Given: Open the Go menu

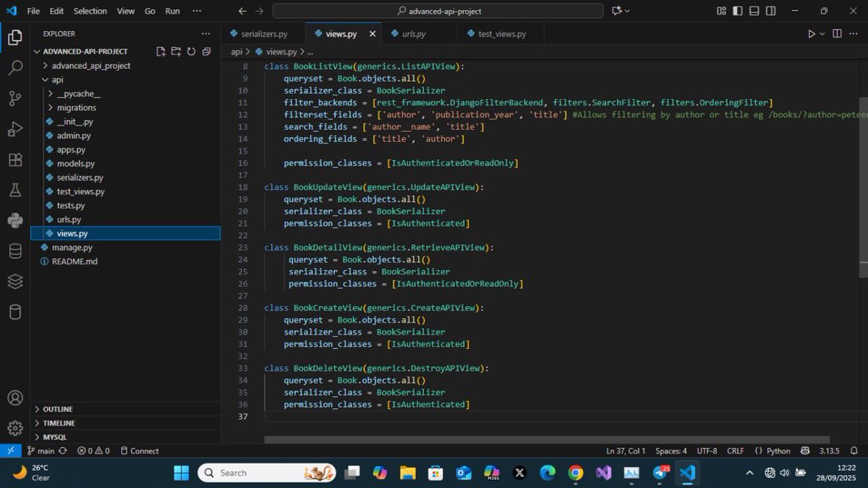Looking at the screenshot, I should pos(150,11).
